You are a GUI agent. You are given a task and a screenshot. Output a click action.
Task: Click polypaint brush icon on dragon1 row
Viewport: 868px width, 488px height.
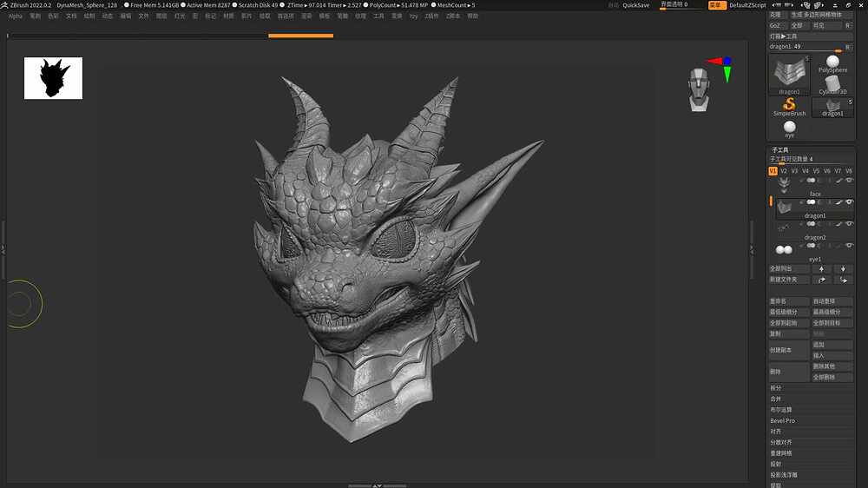click(x=839, y=202)
